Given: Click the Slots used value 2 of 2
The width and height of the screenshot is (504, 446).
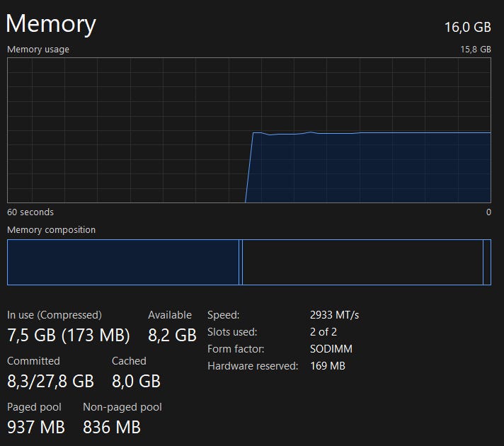Looking at the screenshot, I should [323, 332].
